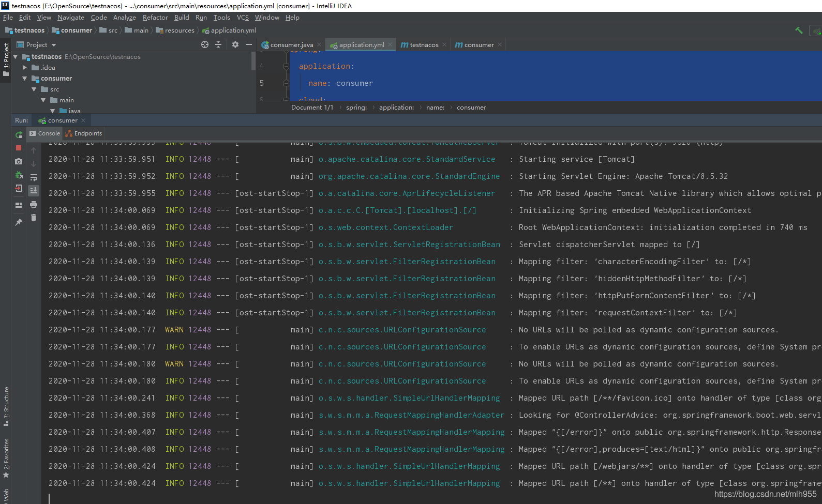Click consumer in navigation breadcrumb
The height and width of the screenshot is (504, 822).
[72, 30]
